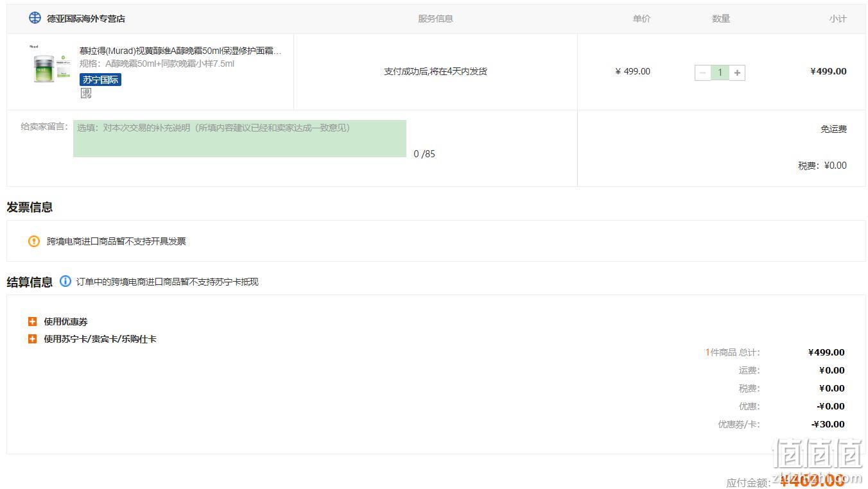The width and height of the screenshot is (868, 489).
Task: Click the 支付成功后,将在4天内发货 text
Action: (x=435, y=71)
